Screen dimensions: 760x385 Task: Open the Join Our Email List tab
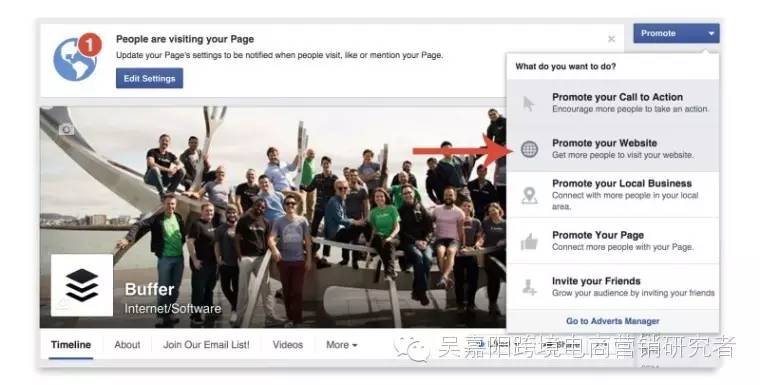click(x=206, y=345)
